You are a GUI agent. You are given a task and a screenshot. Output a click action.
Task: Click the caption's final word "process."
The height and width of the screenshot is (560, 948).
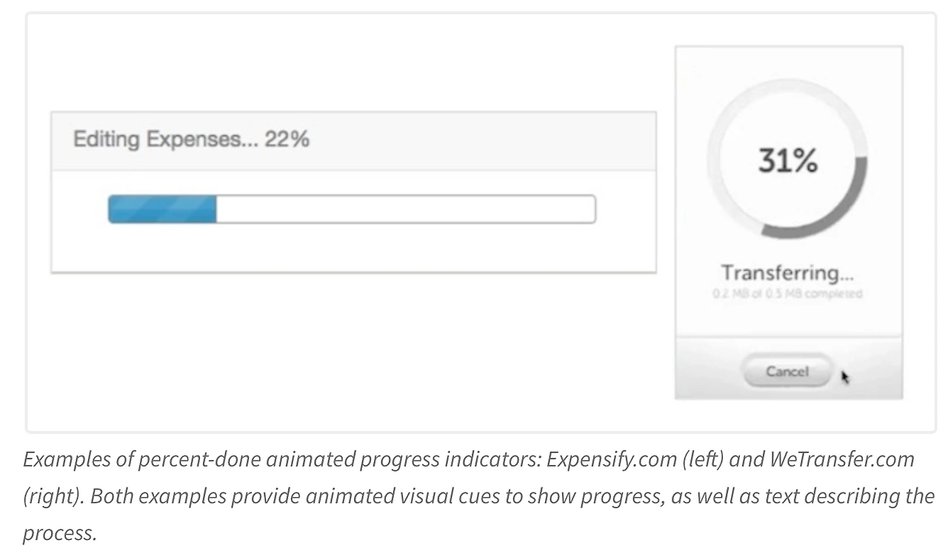pyautogui.click(x=59, y=533)
